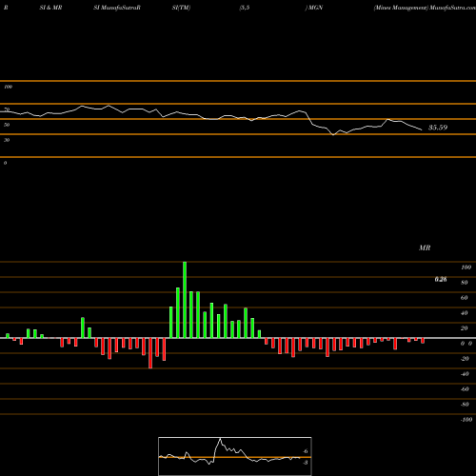This screenshot has height=476, width=476.
Task: Click the 30 level label on RSI axis
Action: coord(7,140)
